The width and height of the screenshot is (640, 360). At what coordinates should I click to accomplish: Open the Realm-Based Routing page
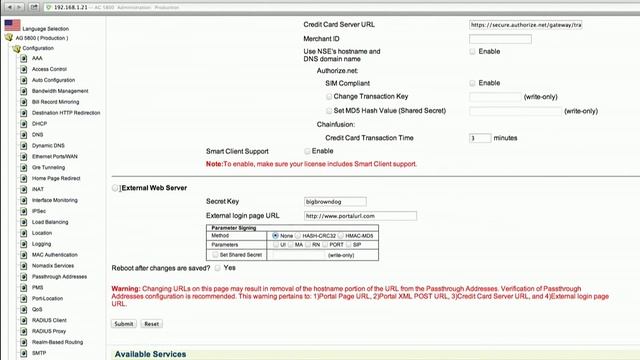(x=57, y=342)
